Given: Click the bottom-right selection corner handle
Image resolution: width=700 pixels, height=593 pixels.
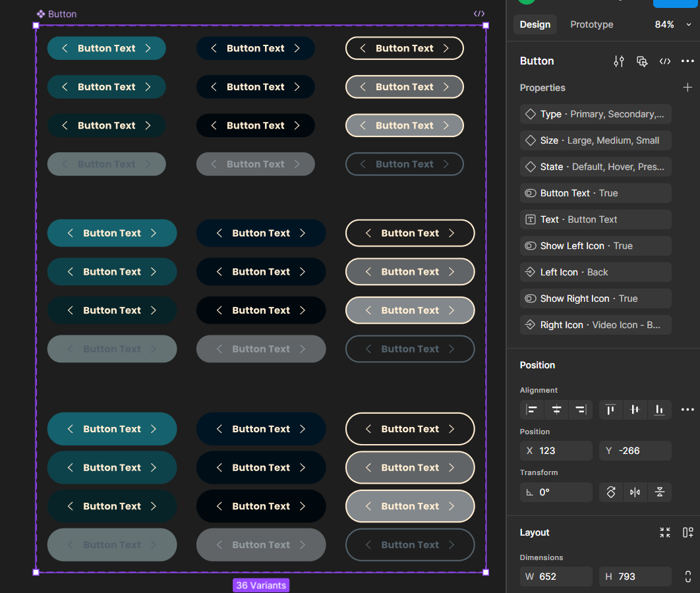Looking at the screenshot, I should click(x=486, y=572).
